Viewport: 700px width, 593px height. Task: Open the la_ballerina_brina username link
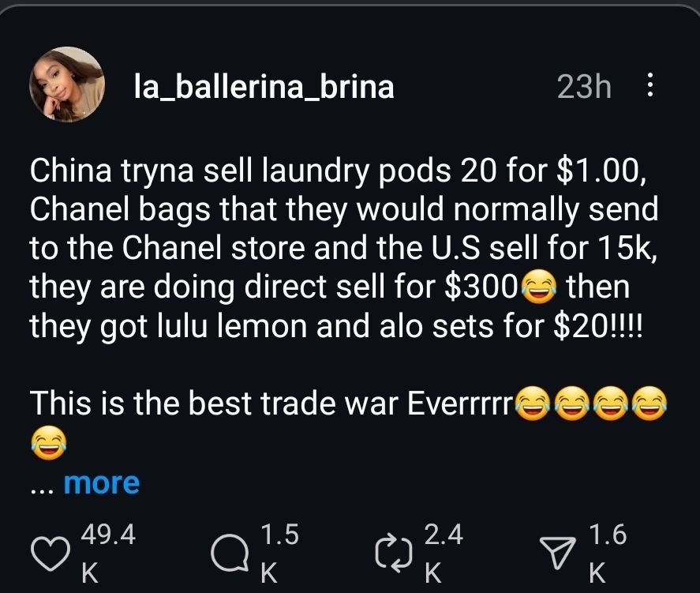click(x=263, y=86)
